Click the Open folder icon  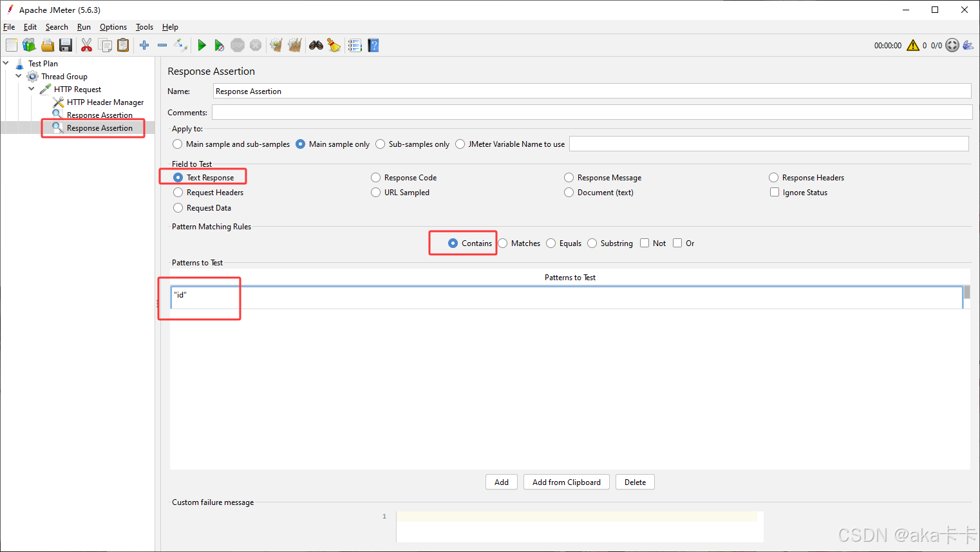pos(48,45)
